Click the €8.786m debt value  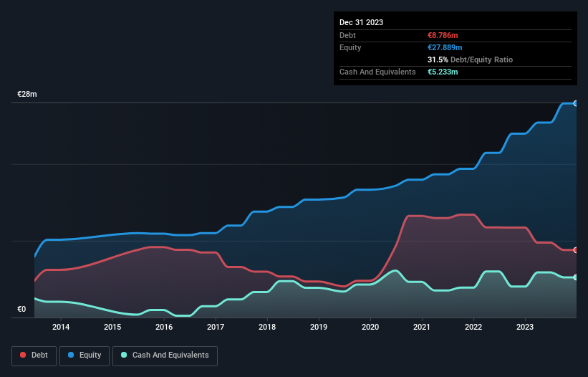443,35
